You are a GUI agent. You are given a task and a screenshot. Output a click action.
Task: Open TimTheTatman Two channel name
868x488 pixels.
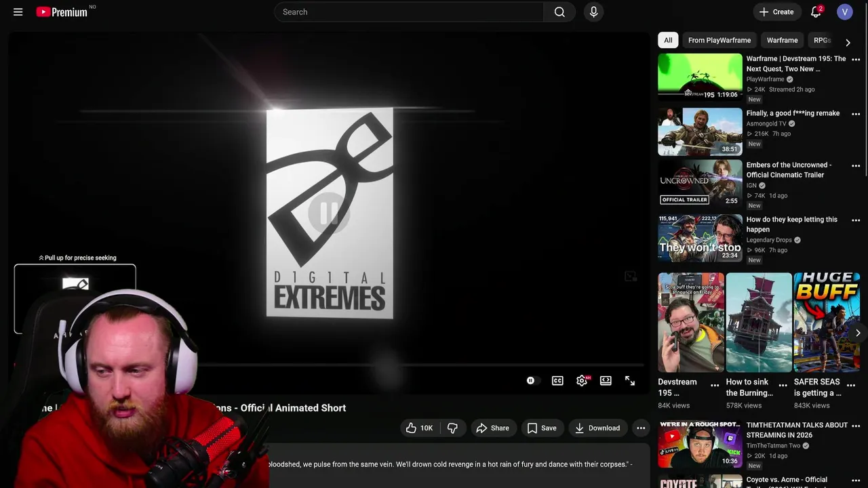(x=773, y=446)
